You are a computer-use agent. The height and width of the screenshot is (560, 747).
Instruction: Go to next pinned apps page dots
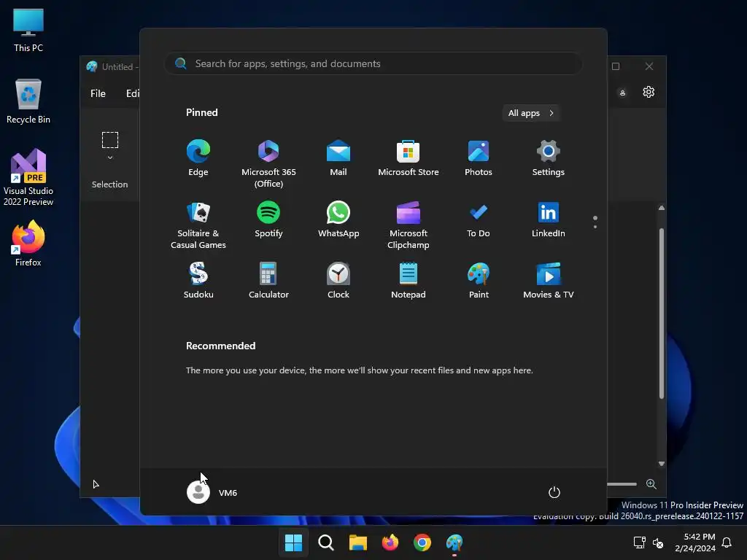coord(595,222)
